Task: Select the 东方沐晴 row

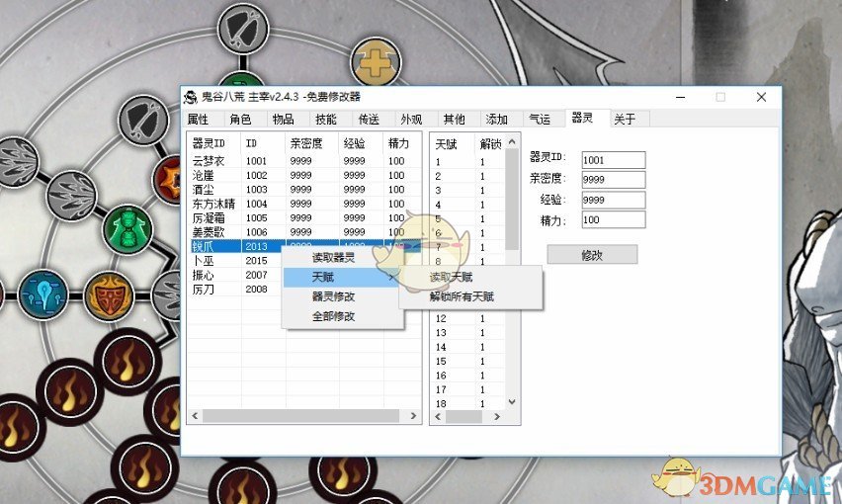Action: [x=304, y=204]
